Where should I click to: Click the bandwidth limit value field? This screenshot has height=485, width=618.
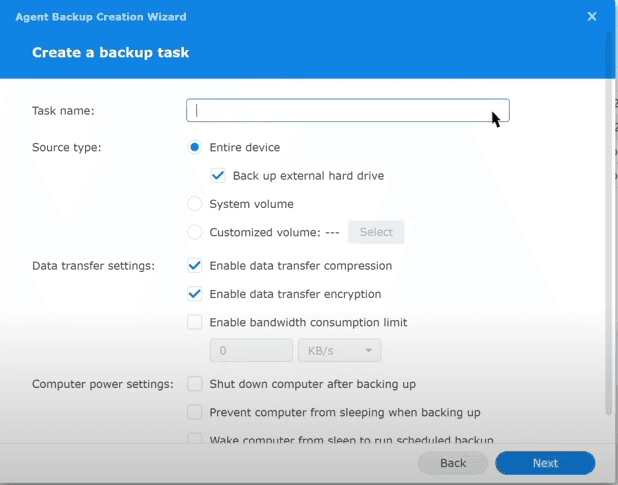(x=250, y=351)
